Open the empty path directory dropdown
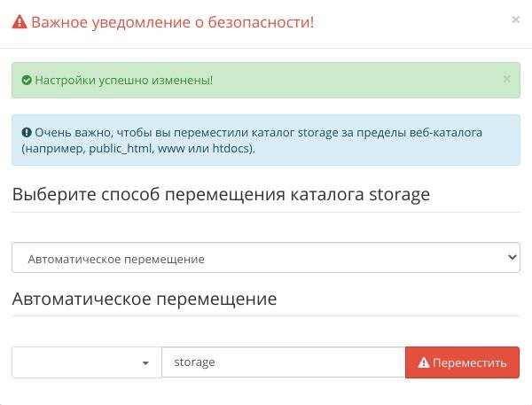 (x=87, y=362)
